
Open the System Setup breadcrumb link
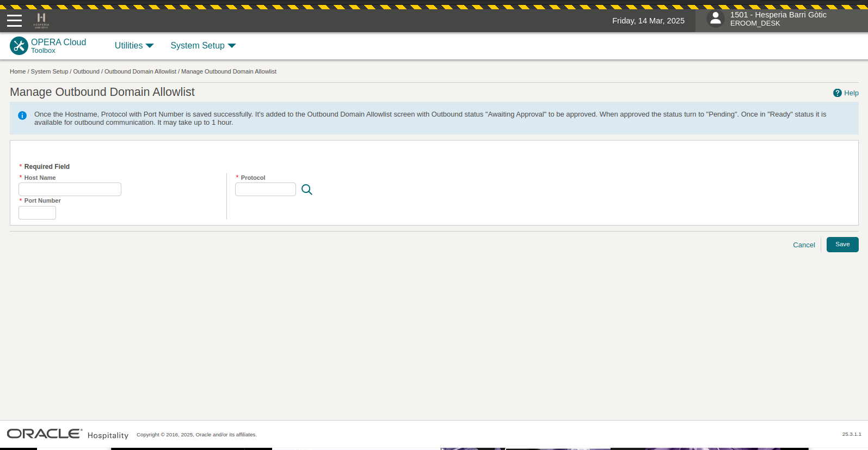50,71
